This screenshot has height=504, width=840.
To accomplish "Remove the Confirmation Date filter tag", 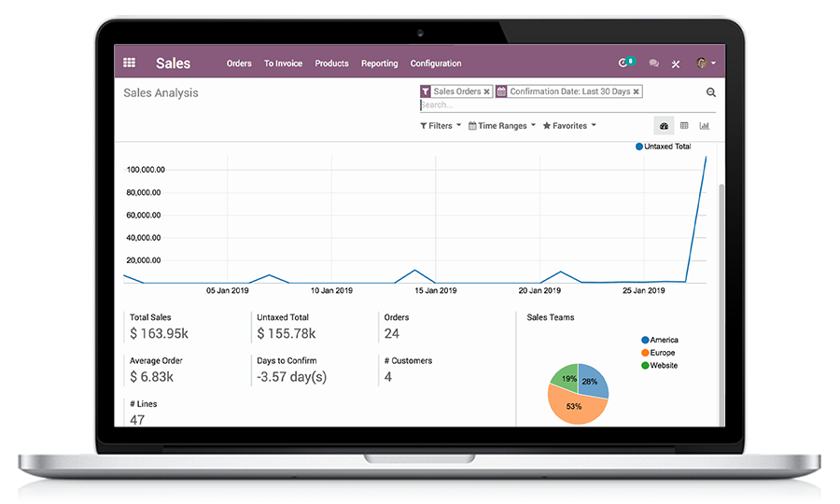I will click(637, 91).
